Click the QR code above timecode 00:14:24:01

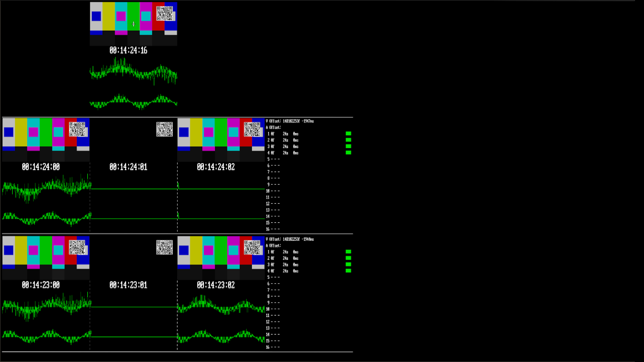click(164, 129)
